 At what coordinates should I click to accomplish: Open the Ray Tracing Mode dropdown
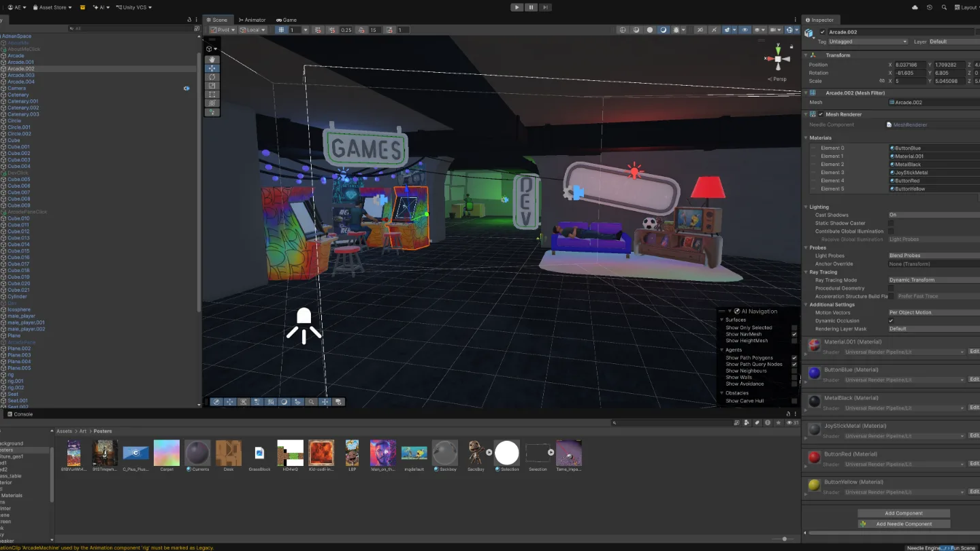point(934,280)
